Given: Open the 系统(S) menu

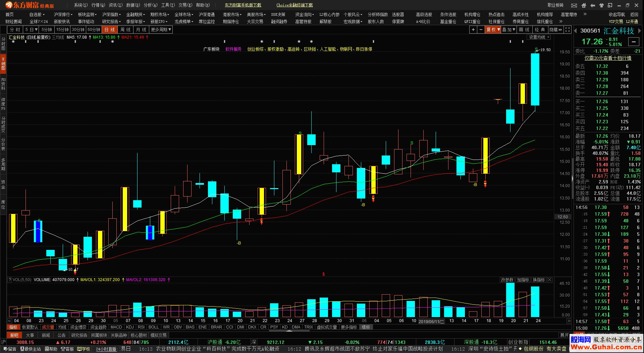Looking at the screenshot, I should [x=80, y=5].
